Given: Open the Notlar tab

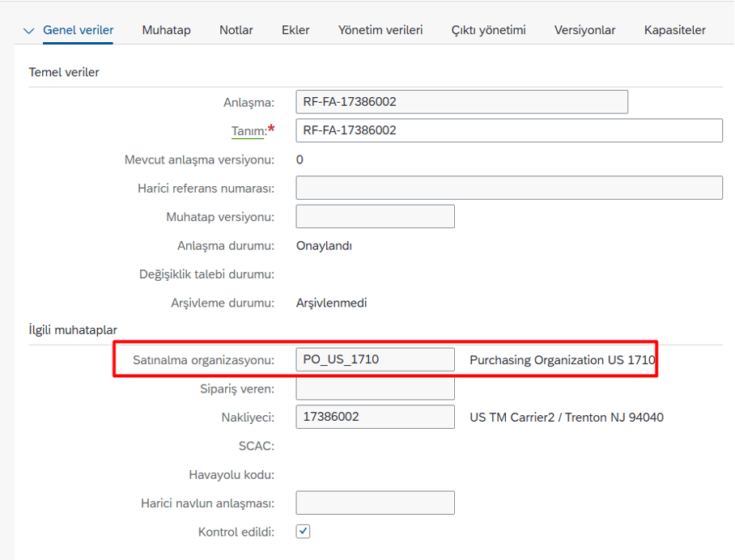Looking at the screenshot, I should click(x=236, y=30).
